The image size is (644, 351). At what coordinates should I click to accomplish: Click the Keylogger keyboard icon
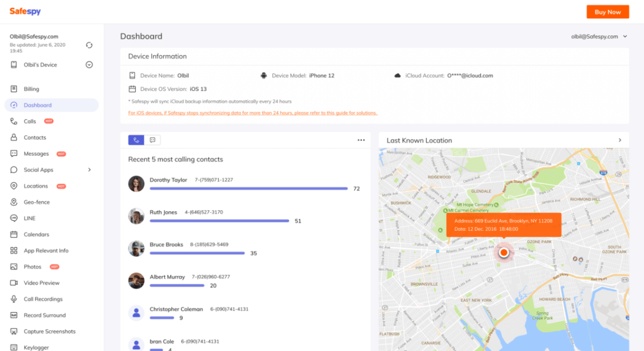(14, 348)
